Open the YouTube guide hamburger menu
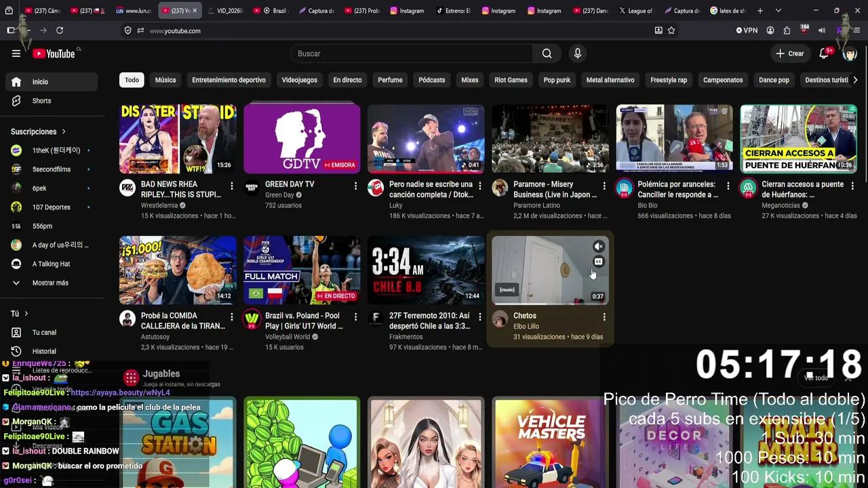The image size is (868, 488). (16, 54)
